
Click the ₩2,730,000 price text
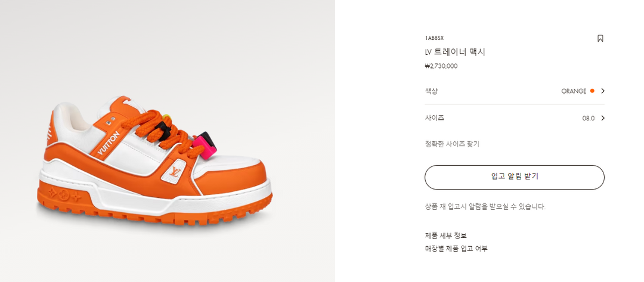point(441,66)
